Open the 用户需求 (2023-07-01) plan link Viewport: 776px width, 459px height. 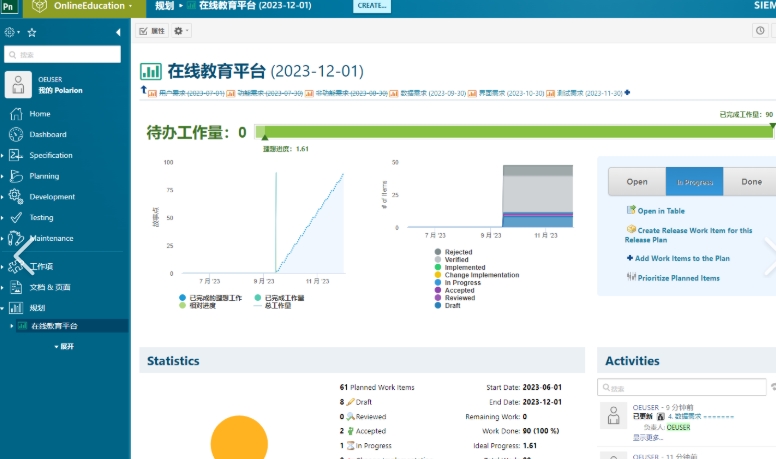tap(192, 93)
